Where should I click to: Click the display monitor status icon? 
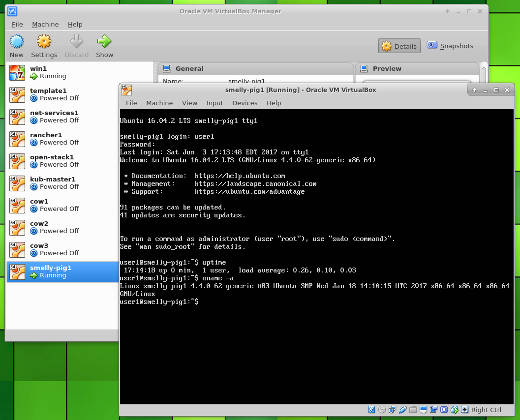(423, 410)
